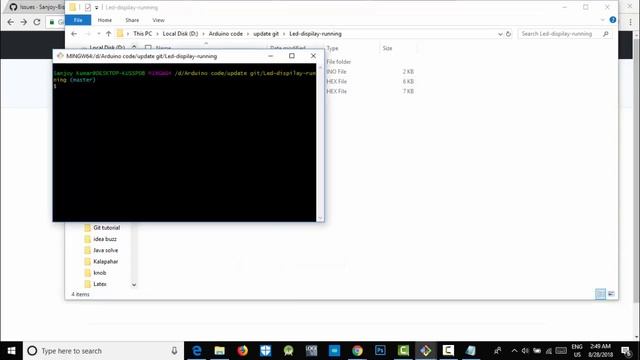Select the INO File row
Image resolution: width=640 pixels, height=360 pixels.
336,71
